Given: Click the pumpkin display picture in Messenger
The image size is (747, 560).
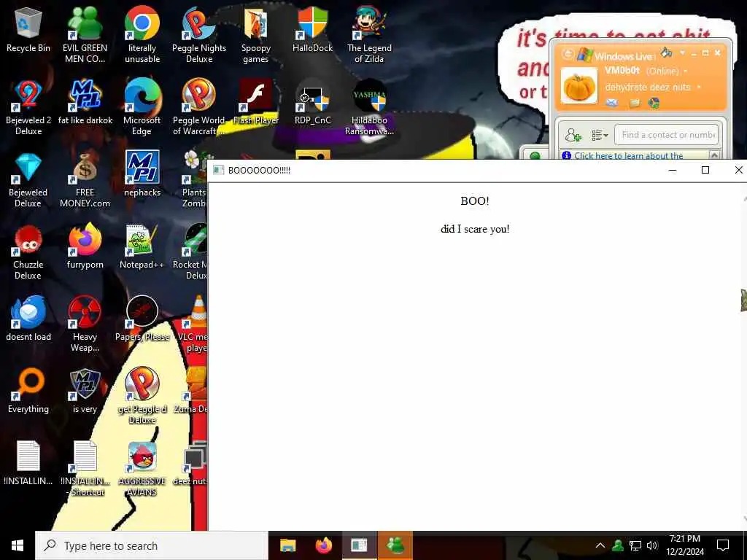Looking at the screenshot, I should 578,86.
